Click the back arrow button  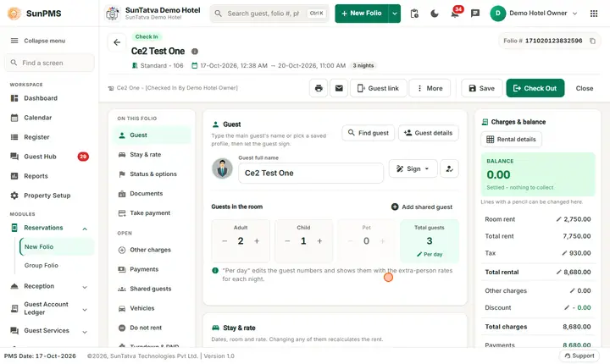[x=117, y=42]
